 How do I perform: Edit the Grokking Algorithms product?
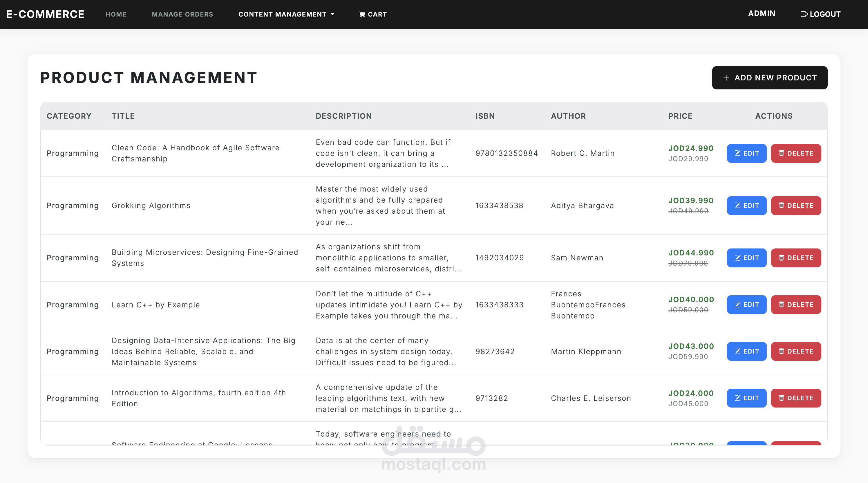(746, 206)
